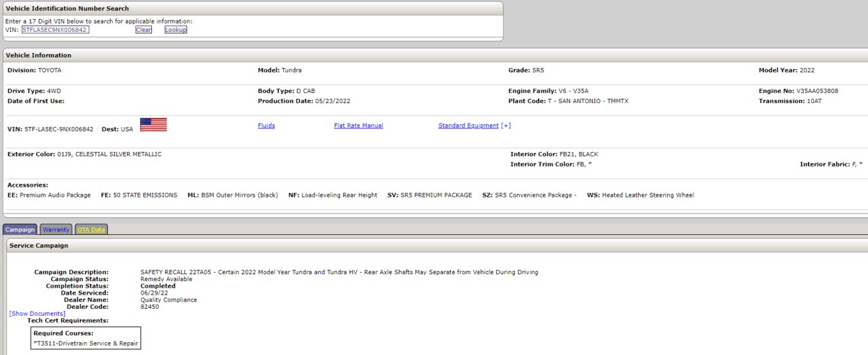Click the Drive Type 4WD value

tap(54, 90)
